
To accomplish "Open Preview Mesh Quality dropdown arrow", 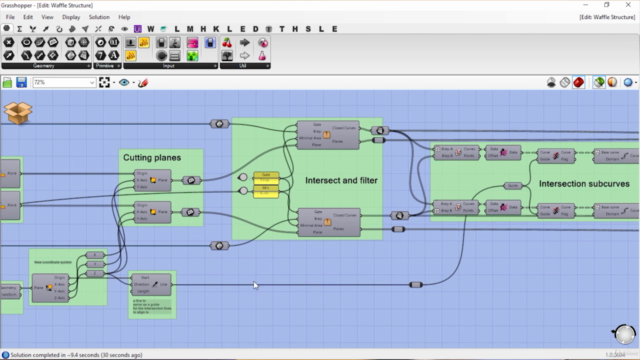I will coord(636,83).
